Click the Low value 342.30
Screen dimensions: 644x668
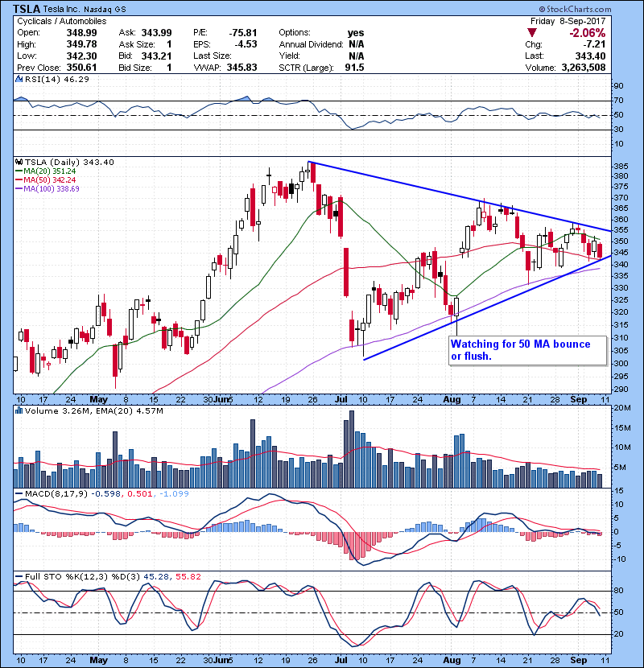[81, 56]
